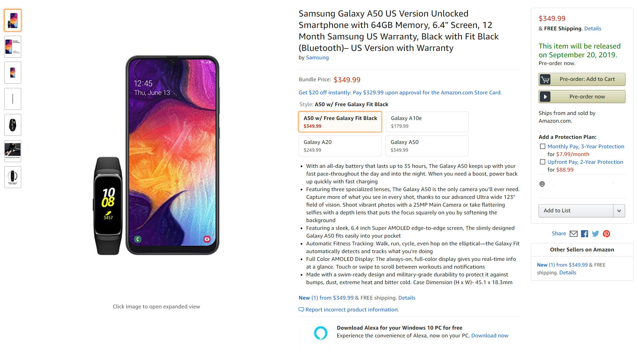Screen dimensions: 638x364
Task: Share product on Pinterest
Action: (606, 234)
